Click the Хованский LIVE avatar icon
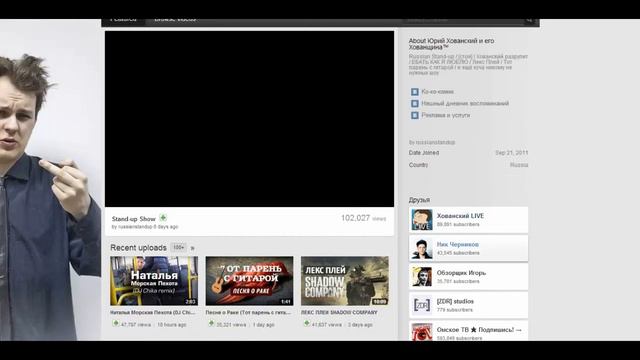The image size is (640, 360). click(x=422, y=220)
